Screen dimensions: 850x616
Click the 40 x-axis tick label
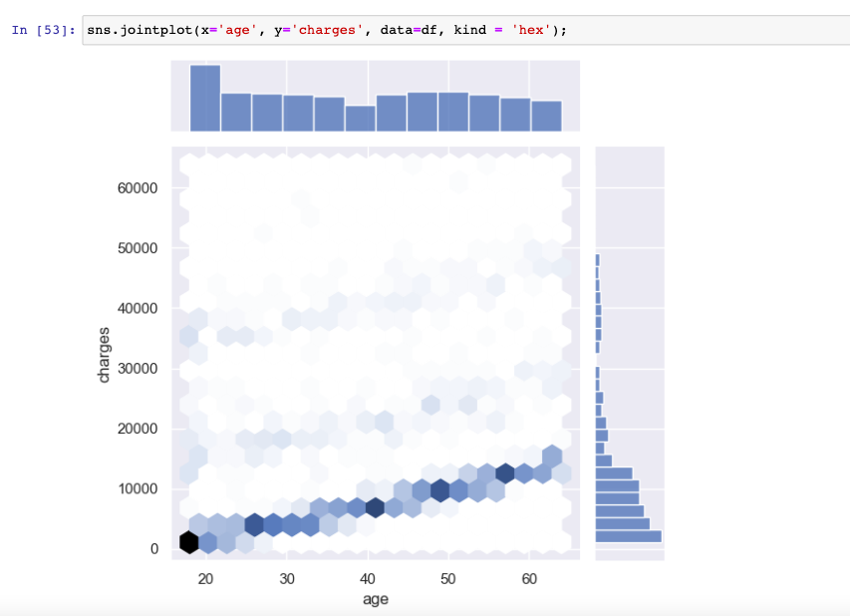click(x=368, y=579)
